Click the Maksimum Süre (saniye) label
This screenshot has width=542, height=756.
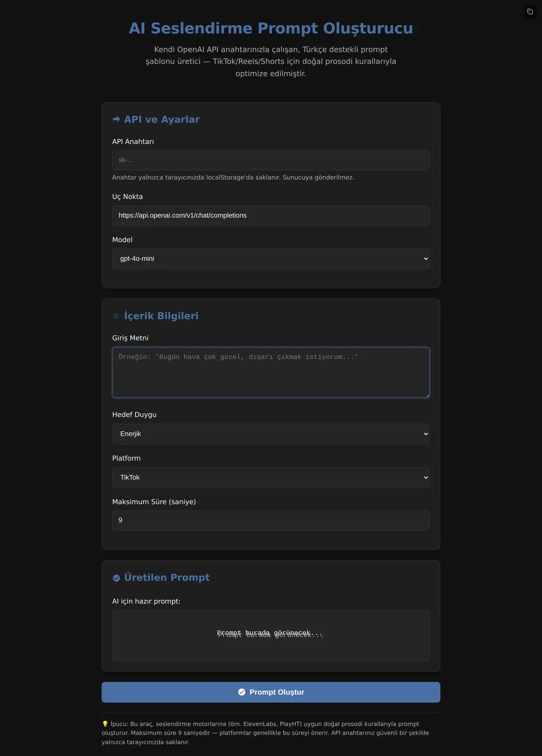point(154,502)
